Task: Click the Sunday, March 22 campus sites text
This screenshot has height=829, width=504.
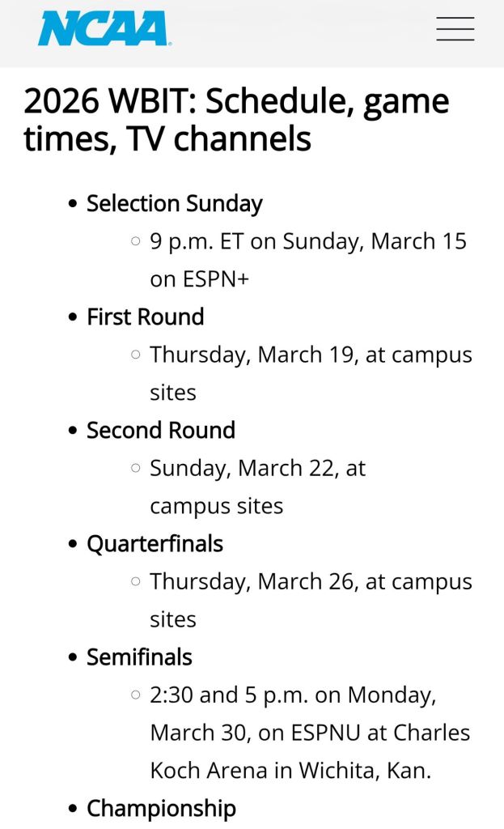Action: click(x=257, y=487)
